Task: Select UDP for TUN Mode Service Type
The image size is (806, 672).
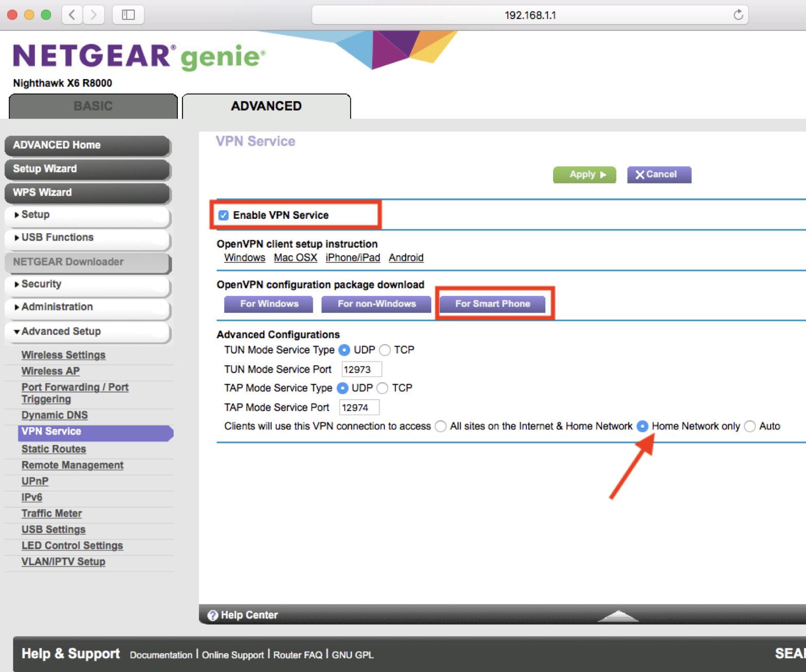Action: (344, 350)
